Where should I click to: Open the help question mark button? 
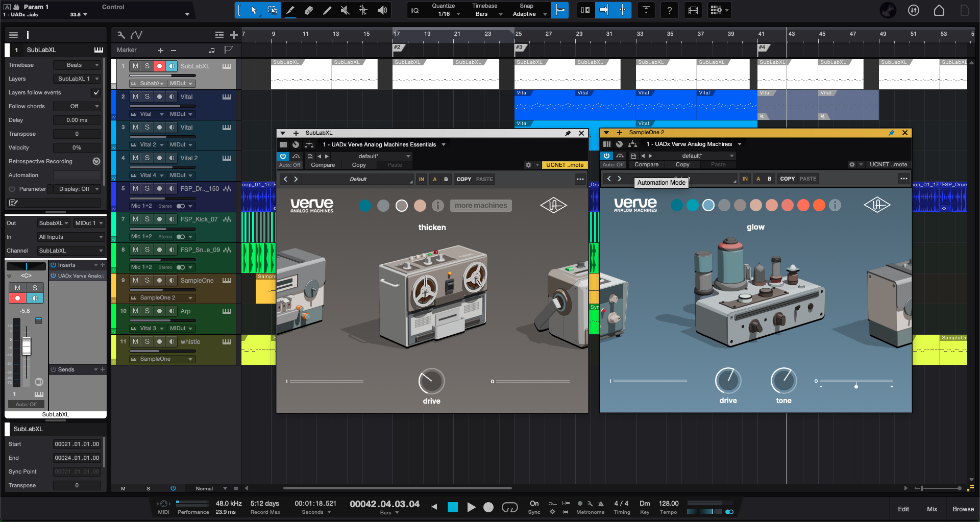coord(669,10)
